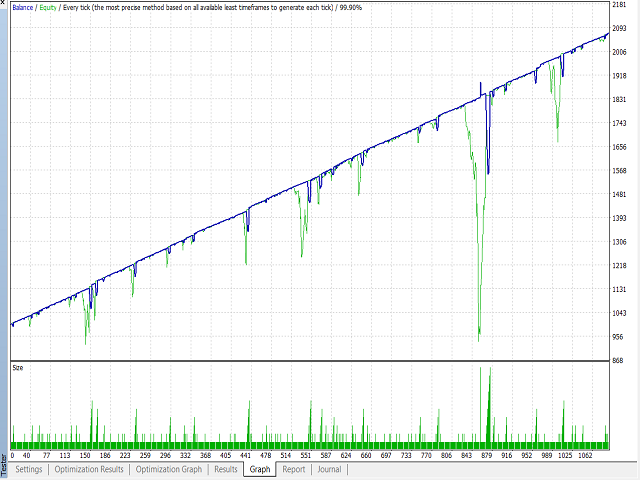Screen dimensions: 640x480
Task: Click the vertical Tester panel label
Action: click(4, 465)
